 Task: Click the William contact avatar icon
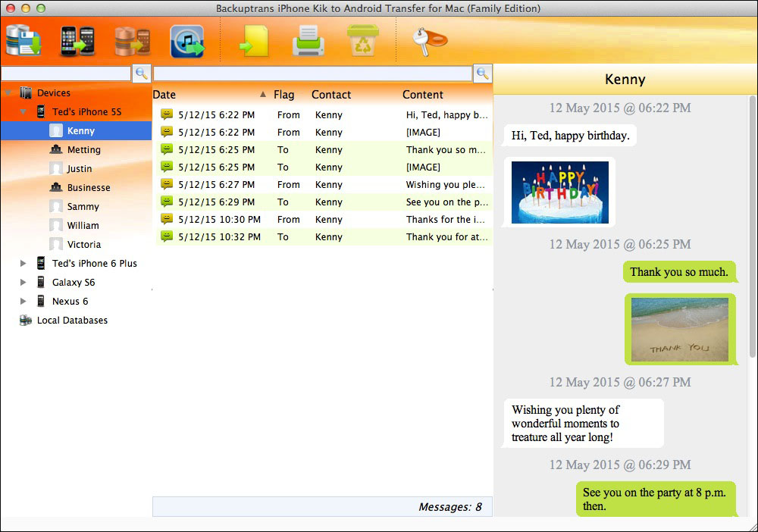click(56, 225)
